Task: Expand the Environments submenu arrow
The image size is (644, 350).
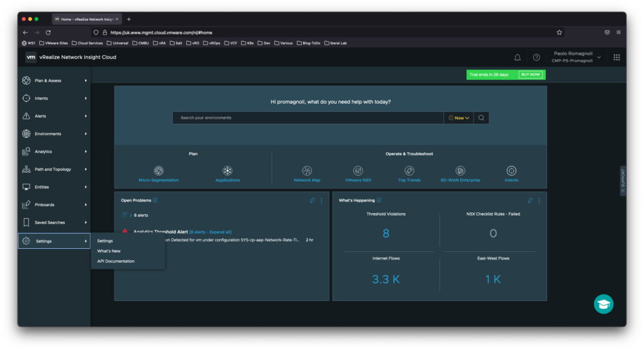Action: point(86,134)
